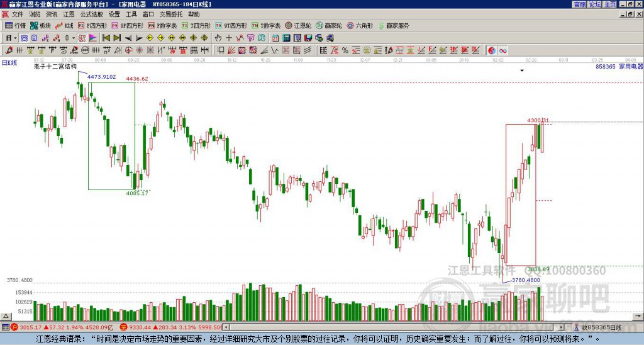644x345 pixels.
Task: Select the angle line tool
Action: (x=264, y=50)
